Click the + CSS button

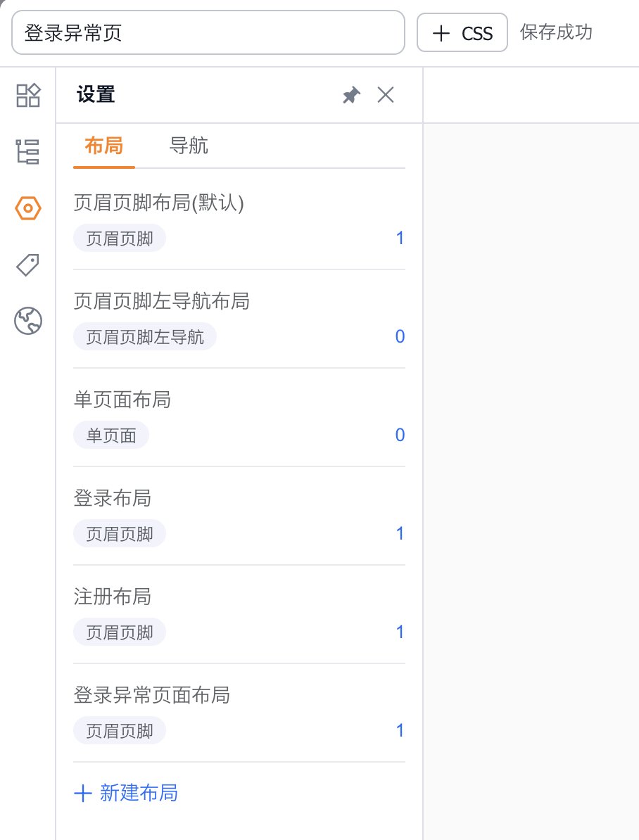[462, 33]
